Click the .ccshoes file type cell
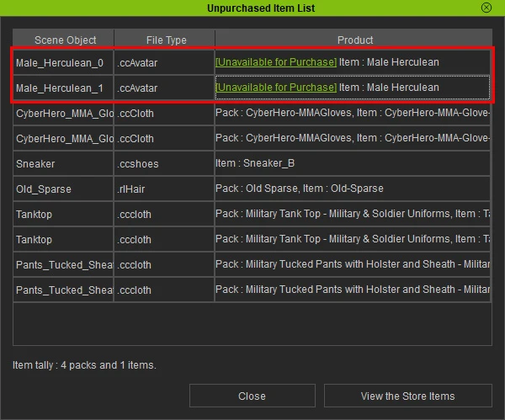 [164, 163]
